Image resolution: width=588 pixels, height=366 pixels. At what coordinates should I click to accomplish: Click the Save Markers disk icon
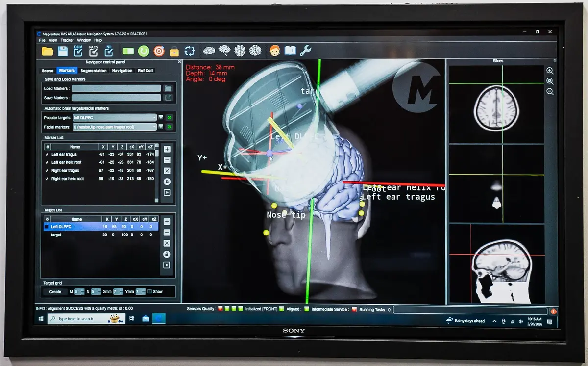(x=169, y=98)
